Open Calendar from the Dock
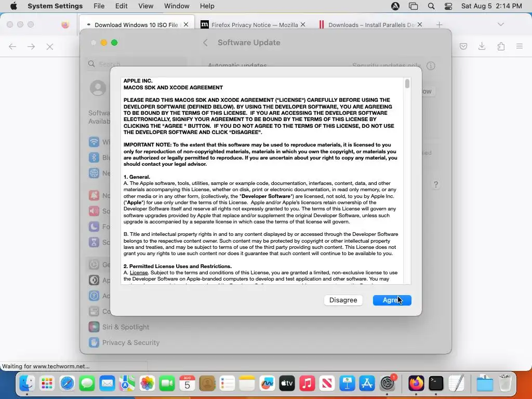Viewport: 532px width, 399px height. [x=187, y=383]
